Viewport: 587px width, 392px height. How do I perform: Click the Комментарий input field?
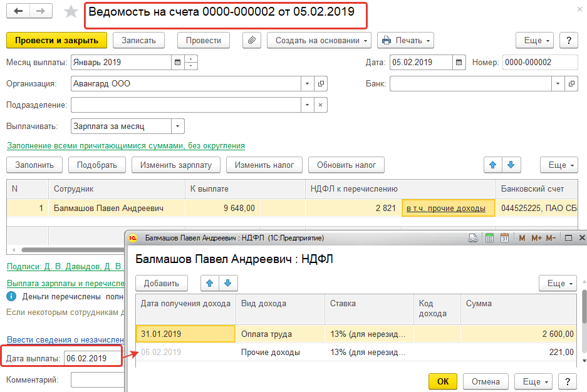[x=97, y=379]
